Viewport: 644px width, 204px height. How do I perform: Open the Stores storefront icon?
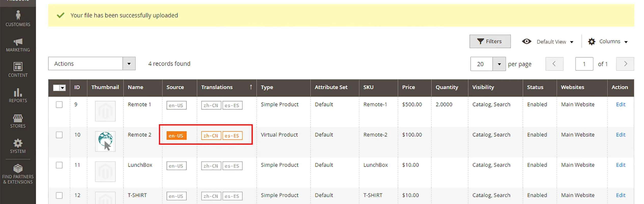click(18, 118)
